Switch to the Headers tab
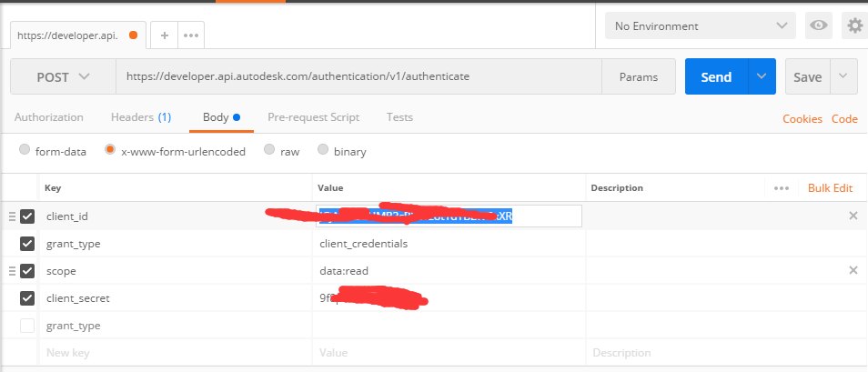This screenshot has height=372, width=868. coord(140,117)
